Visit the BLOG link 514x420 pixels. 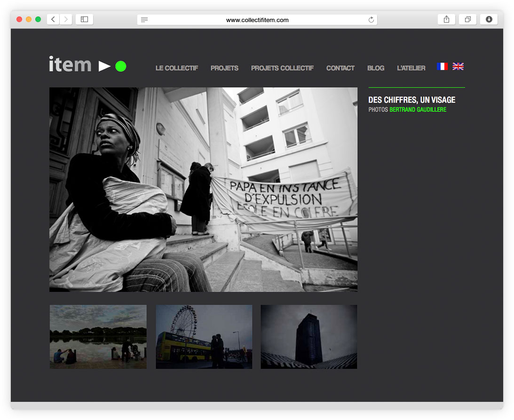[x=376, y=68]
